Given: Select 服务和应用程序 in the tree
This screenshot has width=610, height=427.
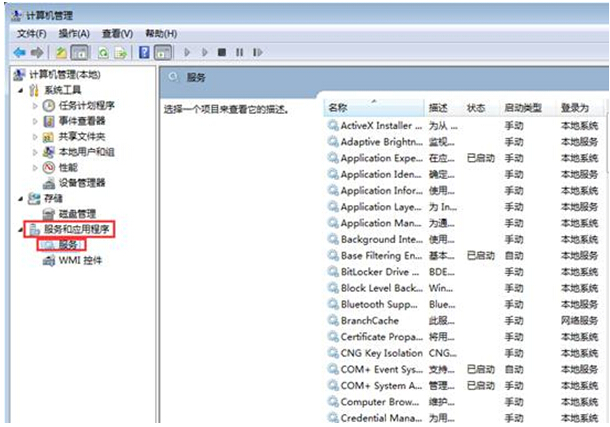Looking at the screenshot, I should [x=76, y=229].
